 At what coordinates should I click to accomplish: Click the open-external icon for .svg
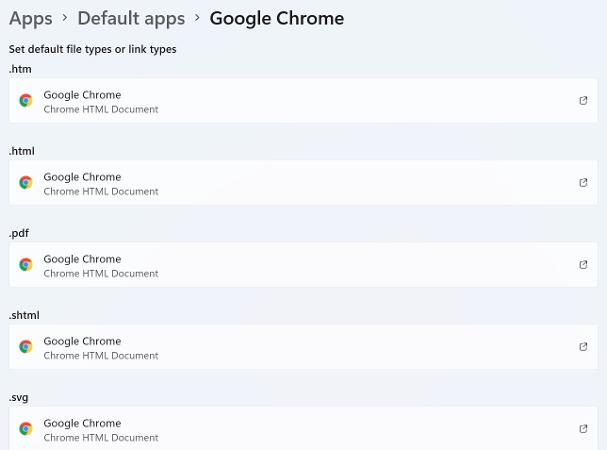pos(583,429)
